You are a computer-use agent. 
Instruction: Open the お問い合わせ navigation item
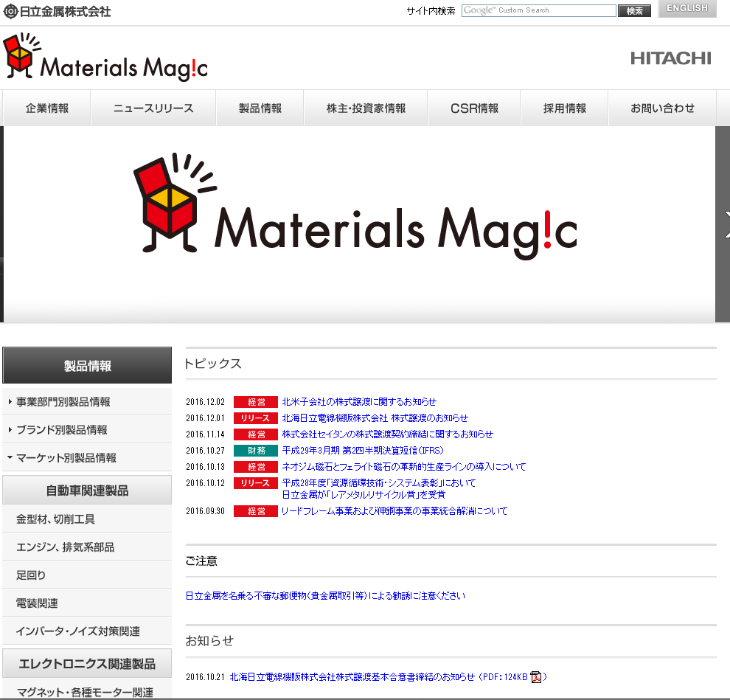[662, 108]
